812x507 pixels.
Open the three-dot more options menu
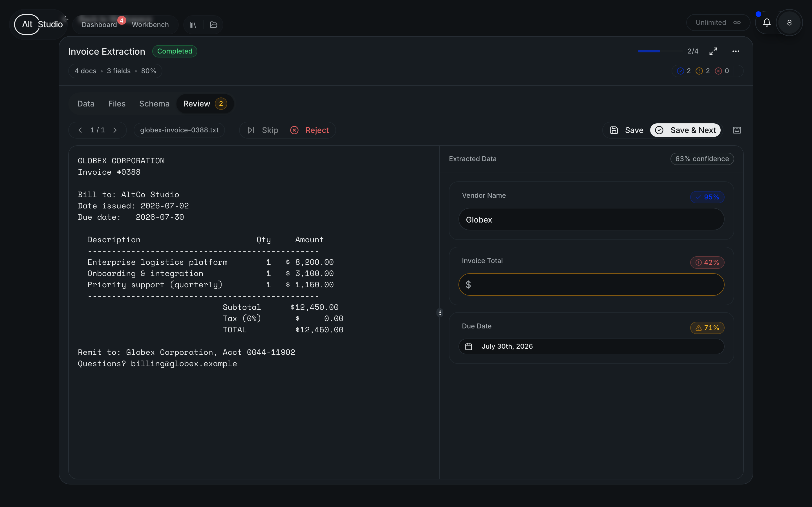pos(736,51)
